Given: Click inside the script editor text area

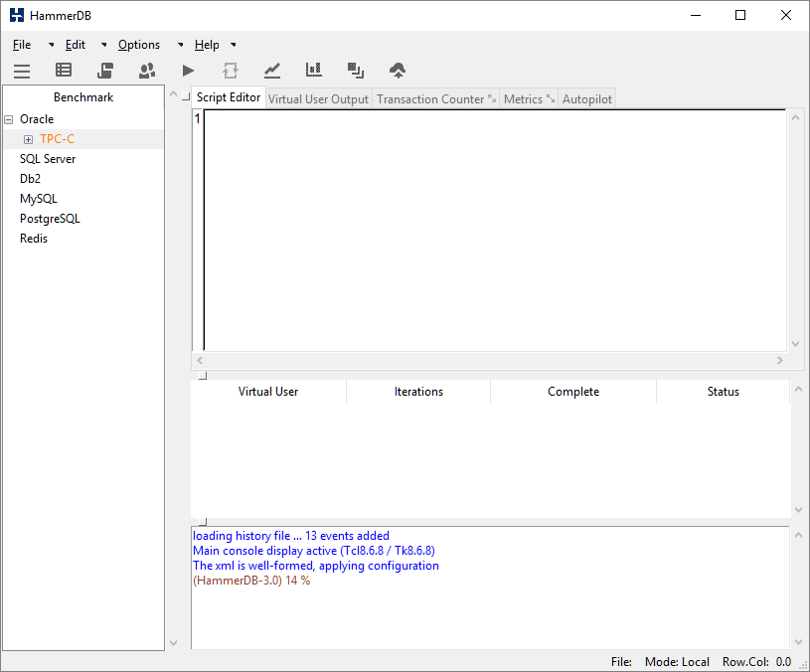Looking at the screenshot, I should (495, 231).
